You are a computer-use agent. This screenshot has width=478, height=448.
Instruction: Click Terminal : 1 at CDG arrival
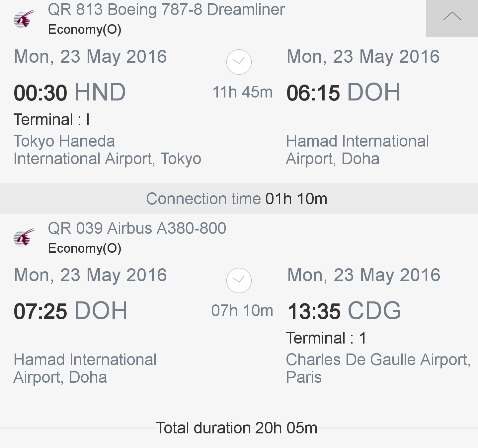coord(326,338)
